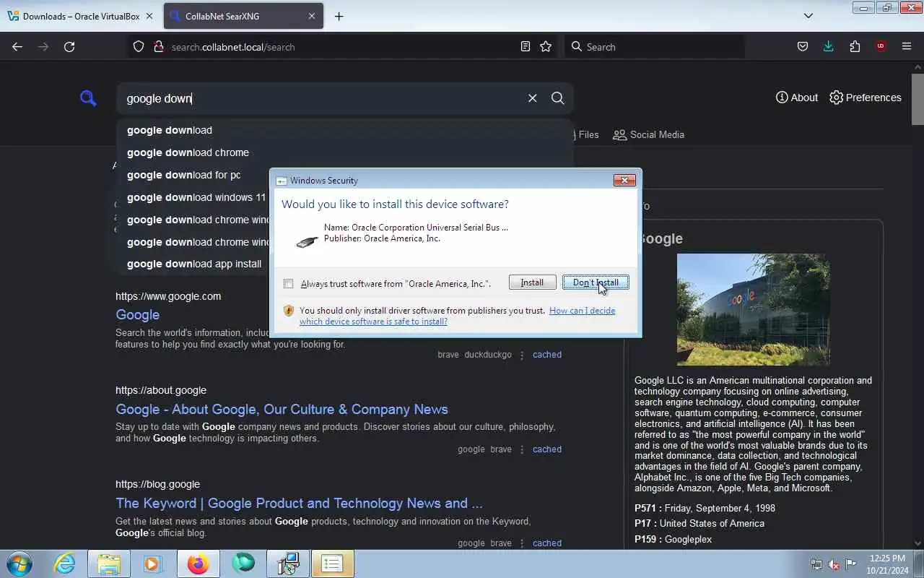924x578 pixels.
Task: Click the page vertical scrollbar thumb
Action: 918,98
